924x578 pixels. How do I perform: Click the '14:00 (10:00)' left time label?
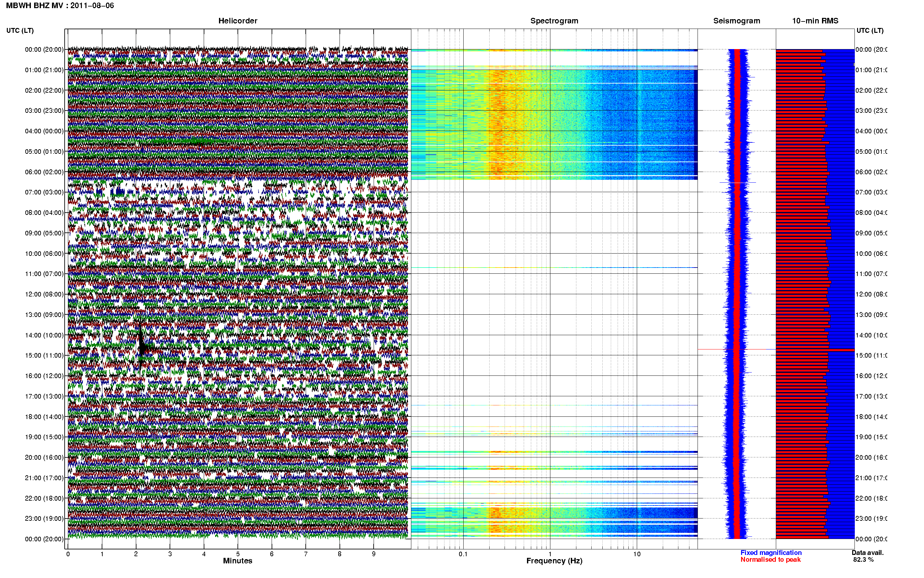pos(44,335)
